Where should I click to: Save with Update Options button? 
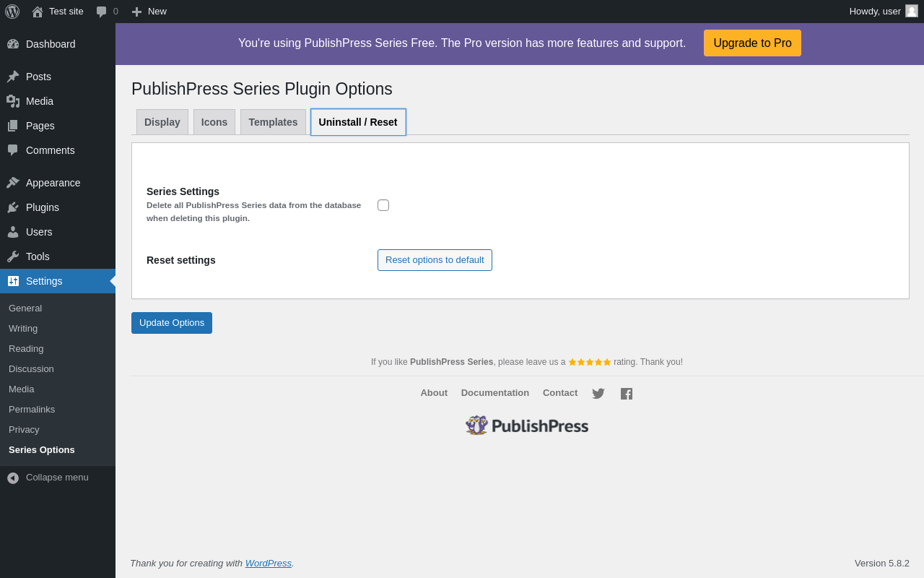pos(172,323)
